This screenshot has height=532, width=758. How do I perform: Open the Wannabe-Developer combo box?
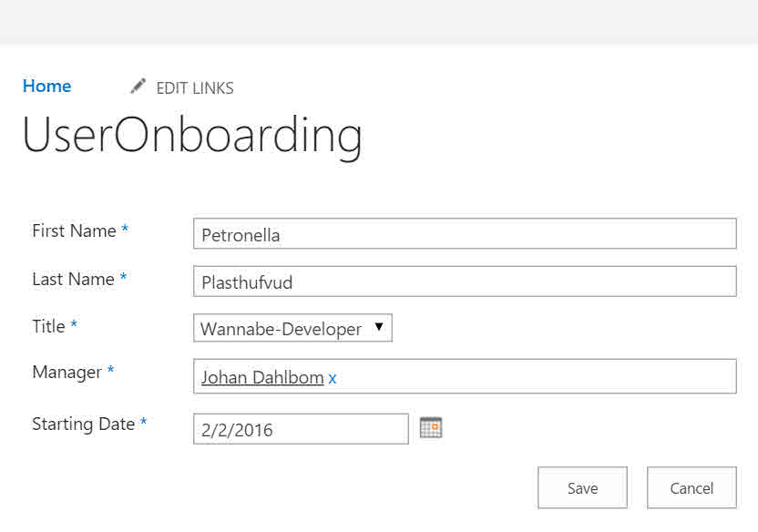pyautogui.click(x=282, y=329)
